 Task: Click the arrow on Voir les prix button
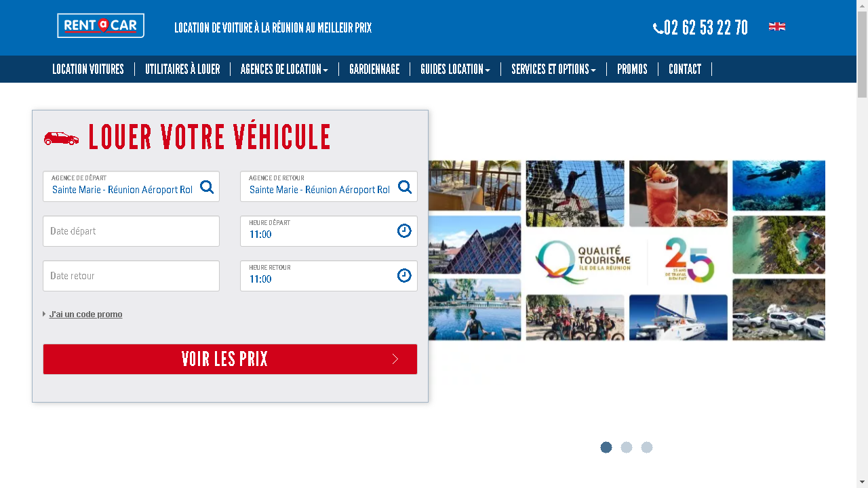click(395, 359)
